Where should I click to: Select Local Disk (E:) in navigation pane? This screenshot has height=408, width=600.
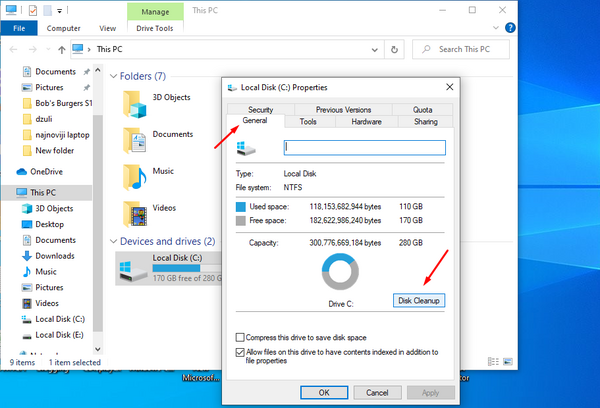(53, 335)
